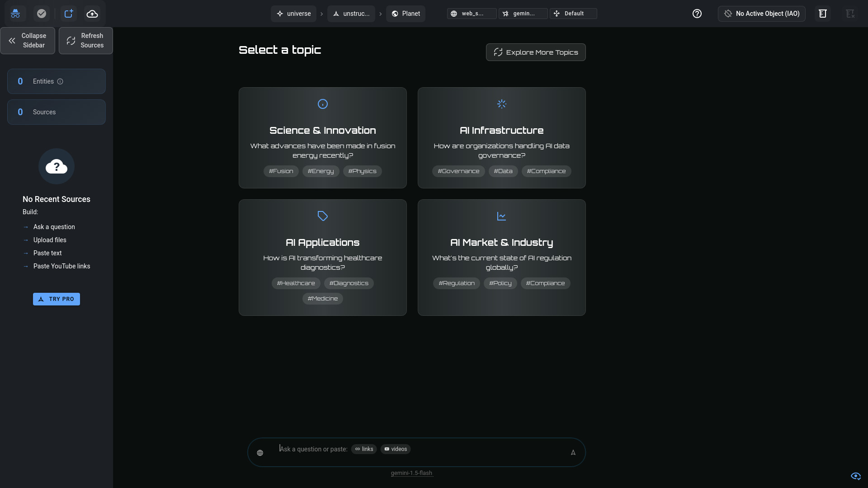Open the gemin... model dropdown
868x488 pixels.
(523, 14)
